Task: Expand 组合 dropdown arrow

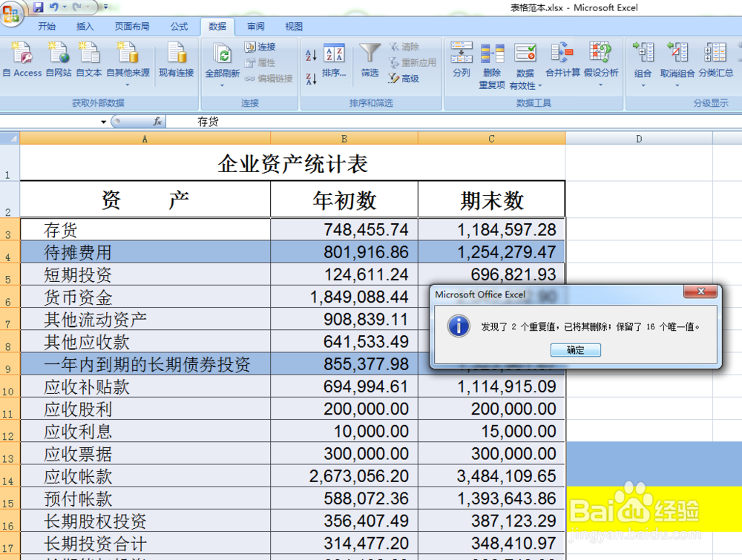Action: point(643,85)
